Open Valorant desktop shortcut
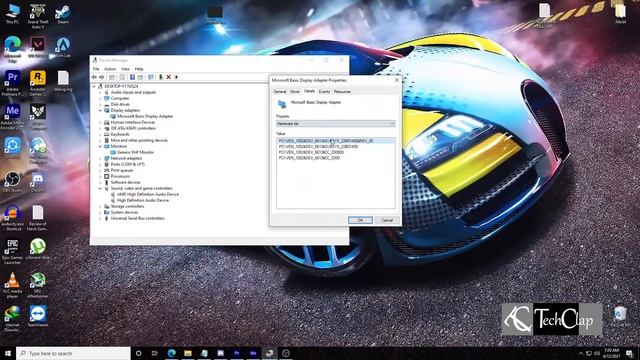The height and width of the screenshot is (360, 640). click(38, 47)
